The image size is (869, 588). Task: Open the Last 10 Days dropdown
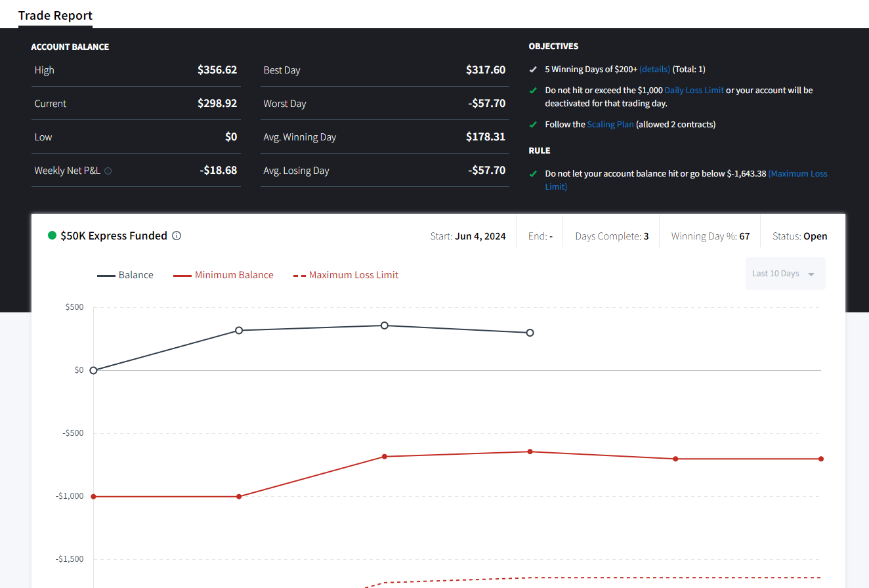785,274
